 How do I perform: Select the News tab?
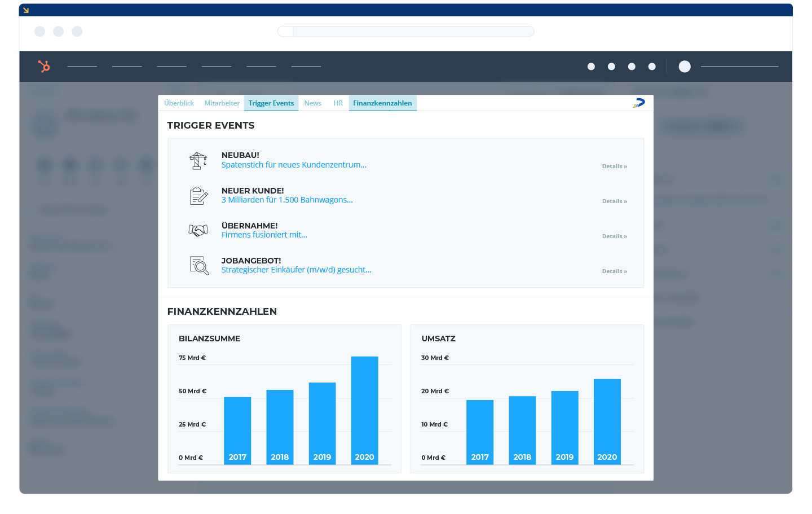(x=312, y=103)
